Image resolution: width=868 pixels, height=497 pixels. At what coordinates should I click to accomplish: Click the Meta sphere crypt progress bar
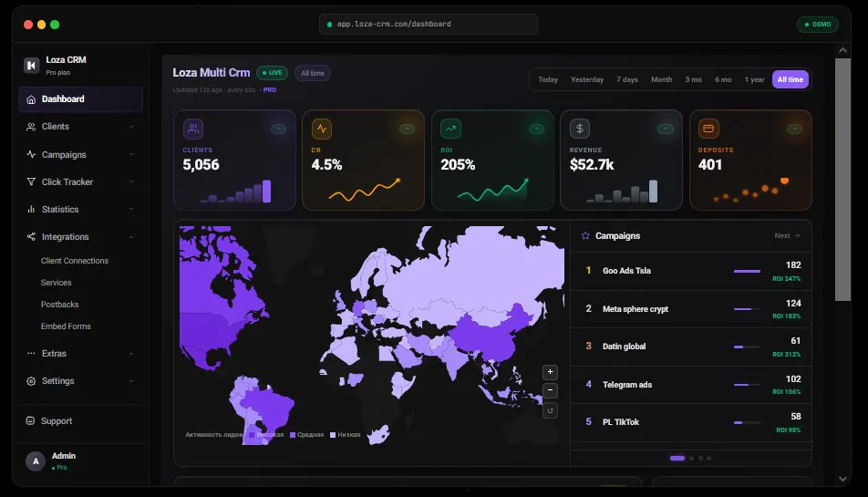pyautogui.click(x=747, y=309)
